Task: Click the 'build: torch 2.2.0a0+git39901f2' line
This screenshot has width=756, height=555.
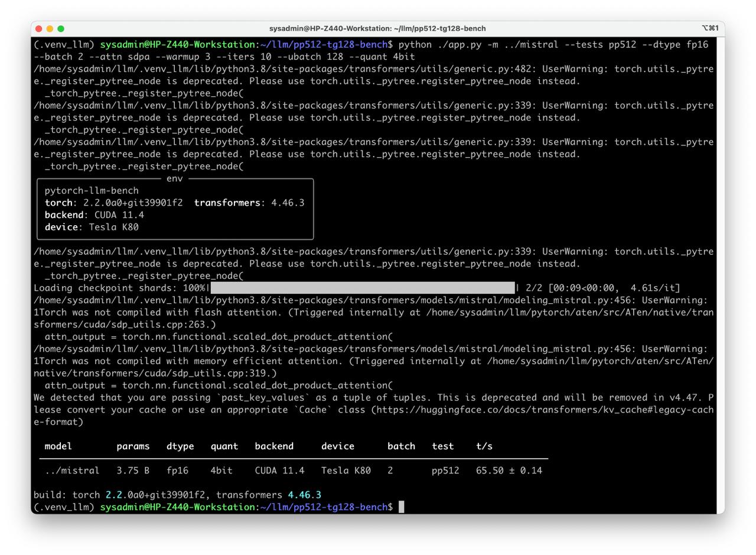Action: point(120,495)
